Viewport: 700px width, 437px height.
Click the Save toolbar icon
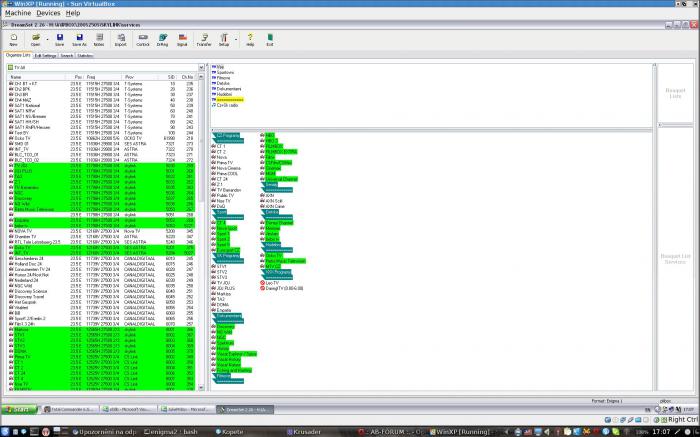click(x=59, y=40)
